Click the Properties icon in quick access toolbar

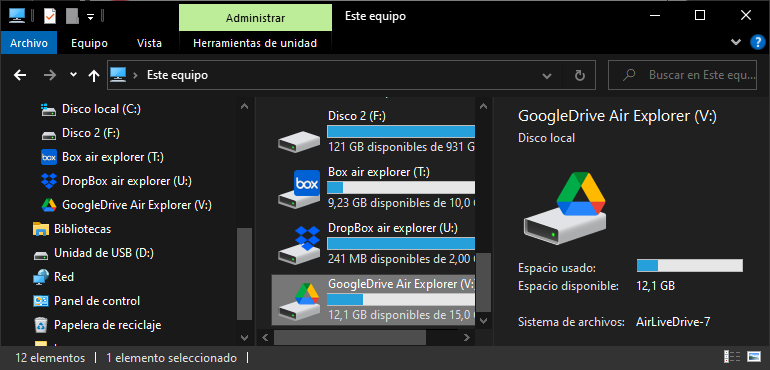50,16
